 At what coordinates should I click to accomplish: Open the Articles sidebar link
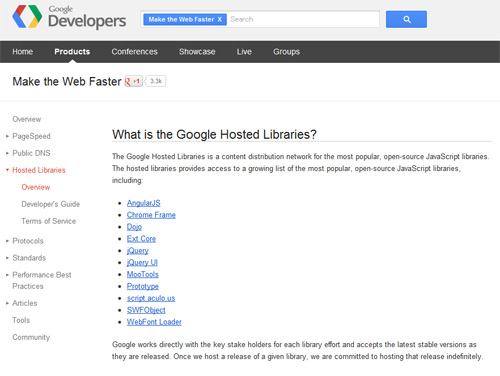25,303
